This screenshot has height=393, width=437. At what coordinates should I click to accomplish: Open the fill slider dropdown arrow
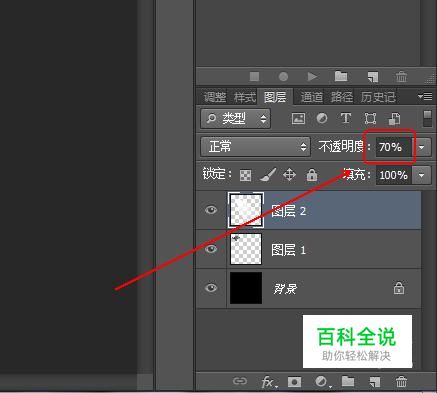pos(422,175)
